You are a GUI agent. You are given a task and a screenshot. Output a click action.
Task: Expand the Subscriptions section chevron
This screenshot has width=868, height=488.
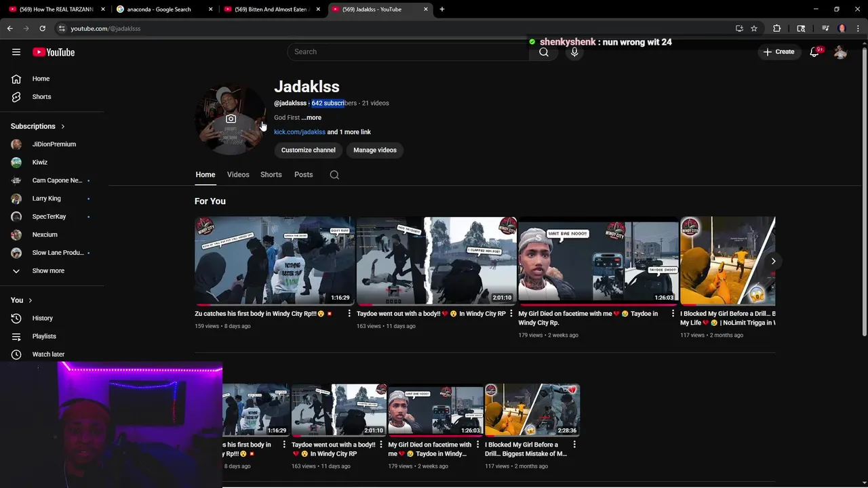click(x=63, y=126)
